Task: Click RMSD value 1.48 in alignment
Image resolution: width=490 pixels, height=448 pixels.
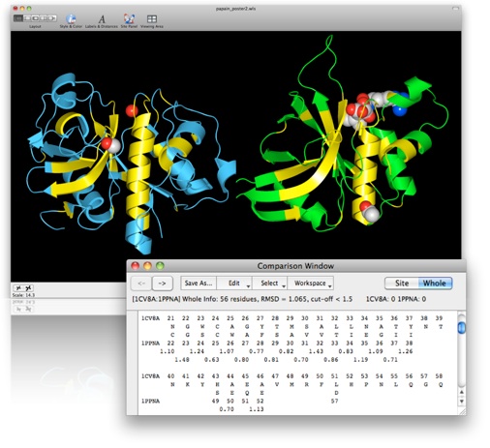Action: pyautogui.click(x=182, y=359)
